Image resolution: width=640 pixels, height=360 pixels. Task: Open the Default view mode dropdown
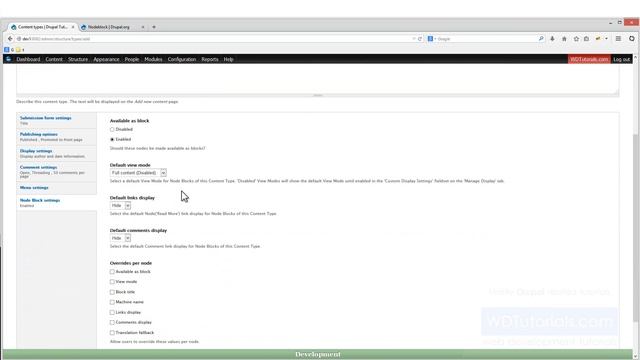tap(138, 173)
